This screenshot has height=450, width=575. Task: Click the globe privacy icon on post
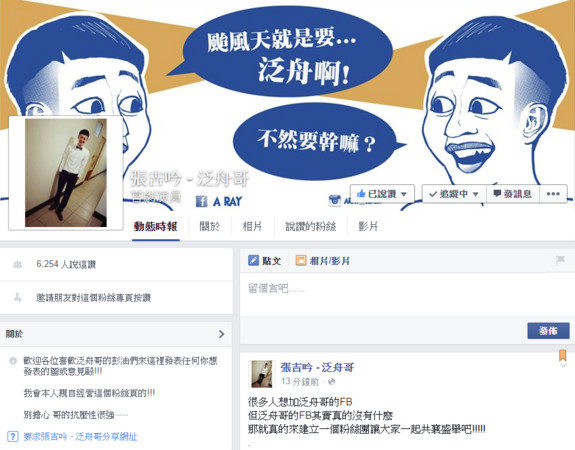coord(331,382)
